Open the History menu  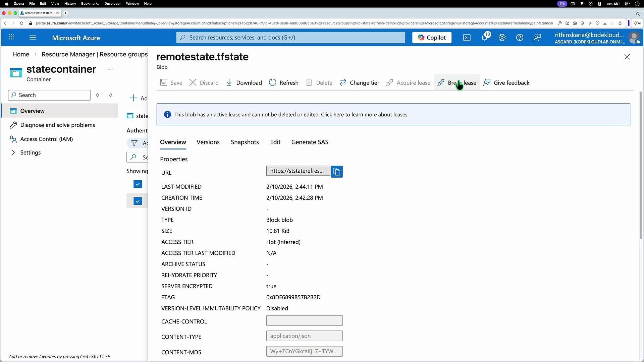pos(70,3)
